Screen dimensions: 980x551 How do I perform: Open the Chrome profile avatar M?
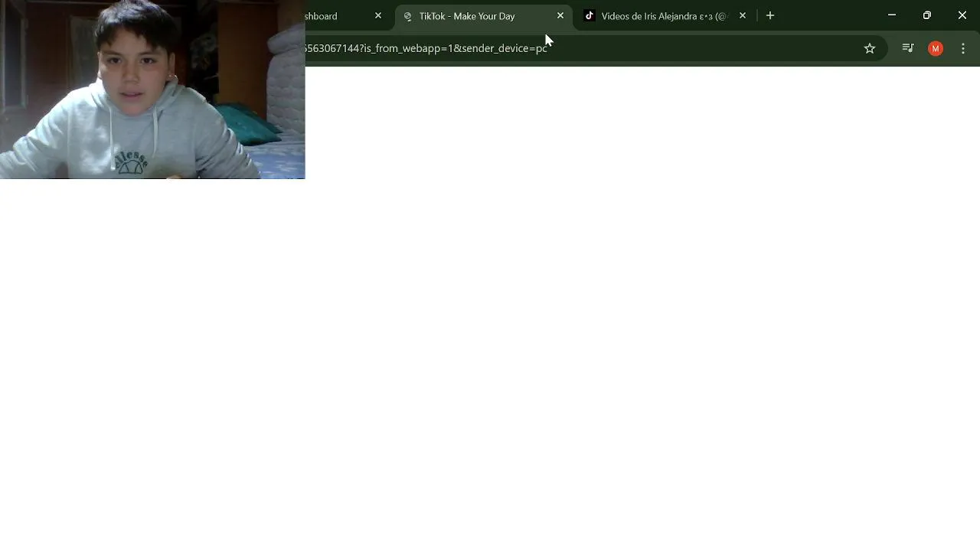click(x=935, y=48)
